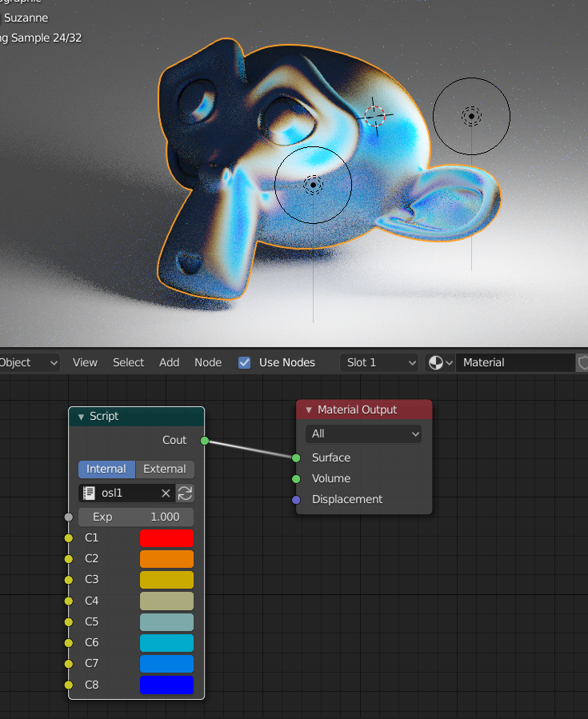Open the C1 red color swatch

[x=166, y=538]
